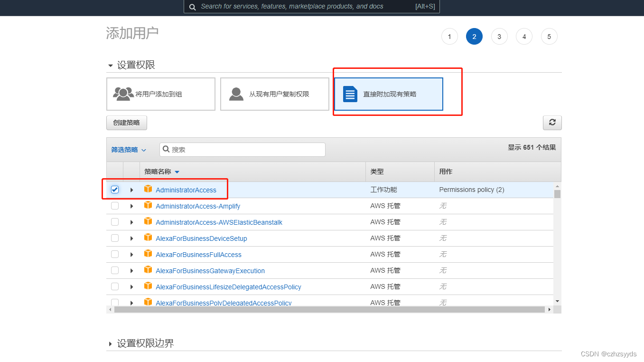Click the 创建策略 button
The width and height of the screenshot is (644, 362).
click(126, 123)
